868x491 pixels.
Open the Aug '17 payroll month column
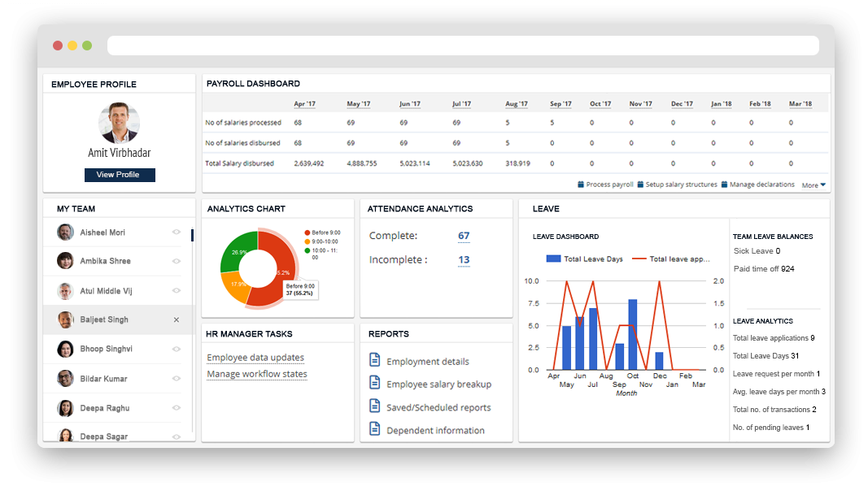(x=516, y=104)
